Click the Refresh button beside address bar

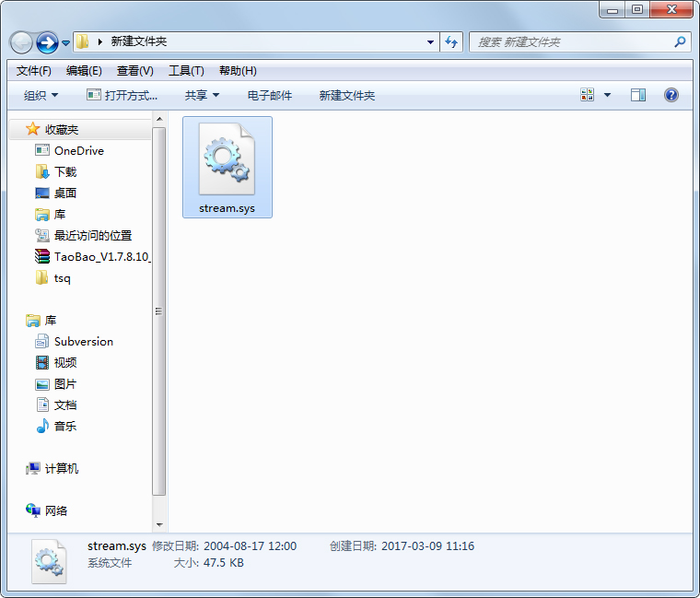point(451,42)
